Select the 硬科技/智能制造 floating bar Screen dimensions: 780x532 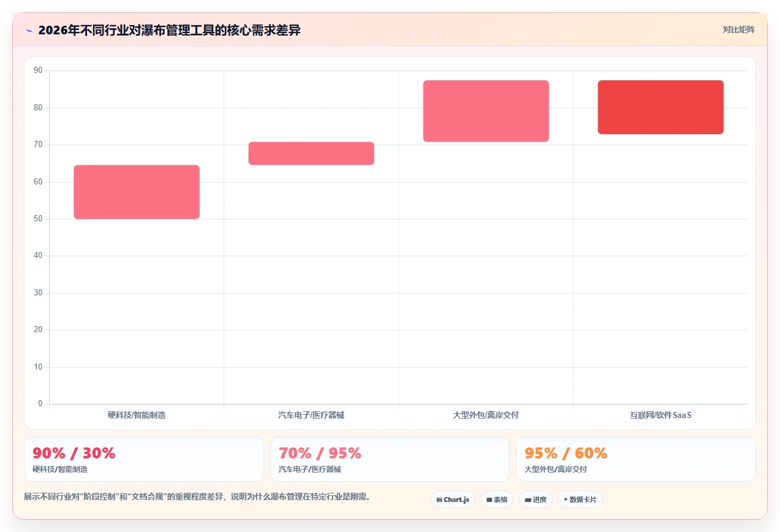click(x=137, y=192)
